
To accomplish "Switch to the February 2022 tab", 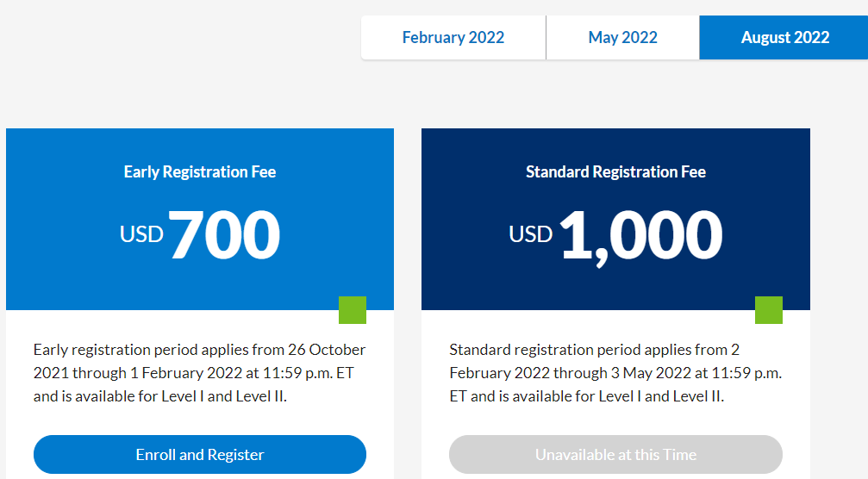I will pos(453,38).
